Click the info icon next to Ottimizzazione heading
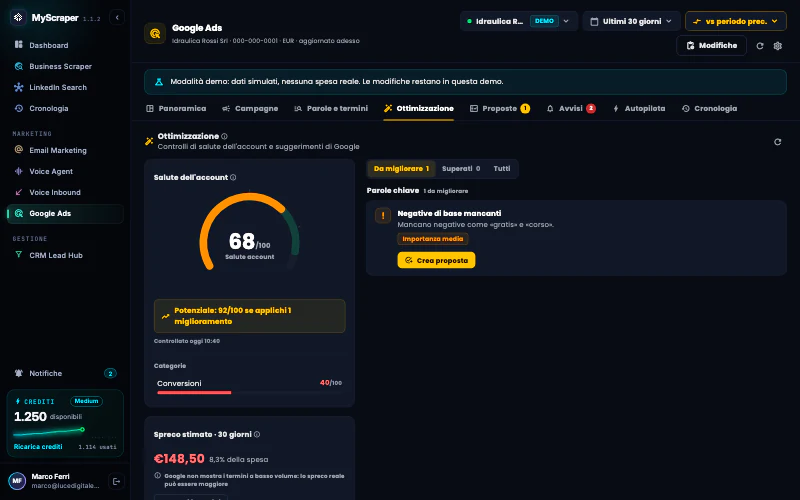Image resolution: width=800 pixels, height=500 pixels. click(224, 136)
